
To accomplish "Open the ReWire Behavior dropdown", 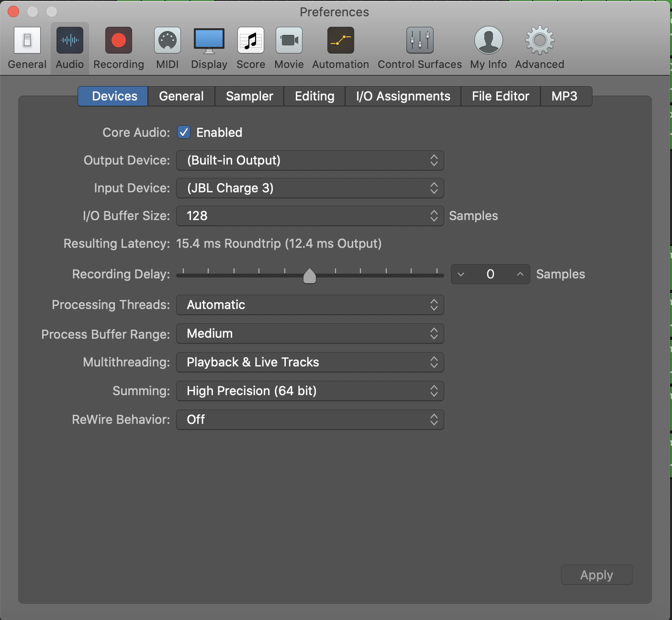I will coord(310,420).
